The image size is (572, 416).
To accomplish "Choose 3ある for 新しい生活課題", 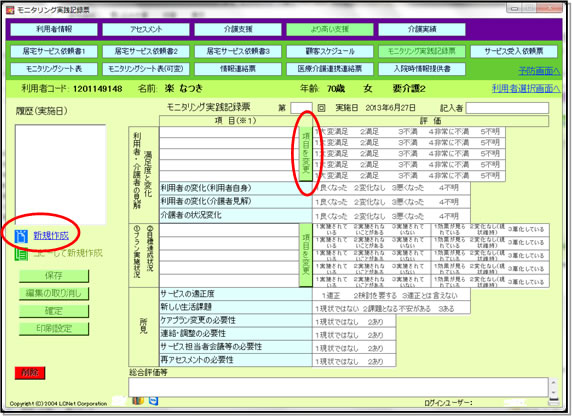I will pyautogui.click(x=446, y=309).
